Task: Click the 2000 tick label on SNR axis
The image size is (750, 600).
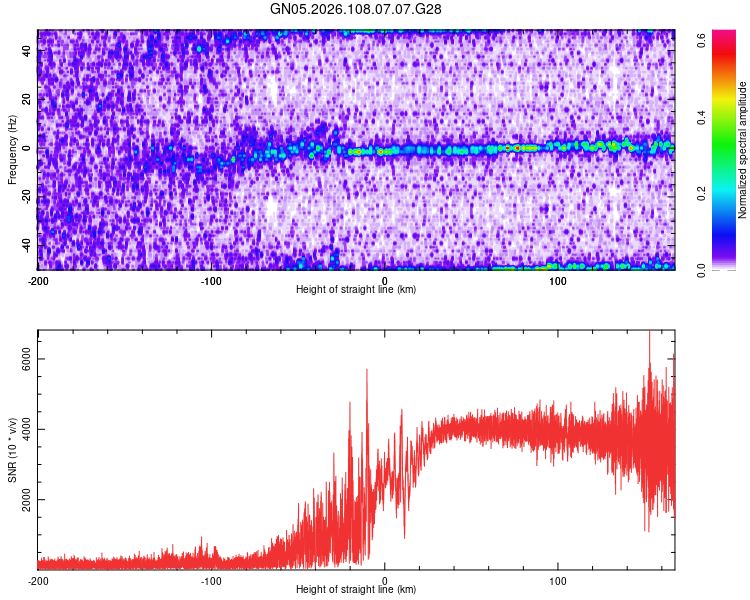Action: point(26,500)
